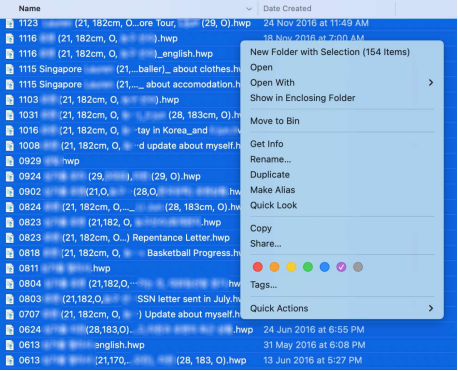Expand the Quick Actions submenu
The image size is (458, 371).
[342, 308]
